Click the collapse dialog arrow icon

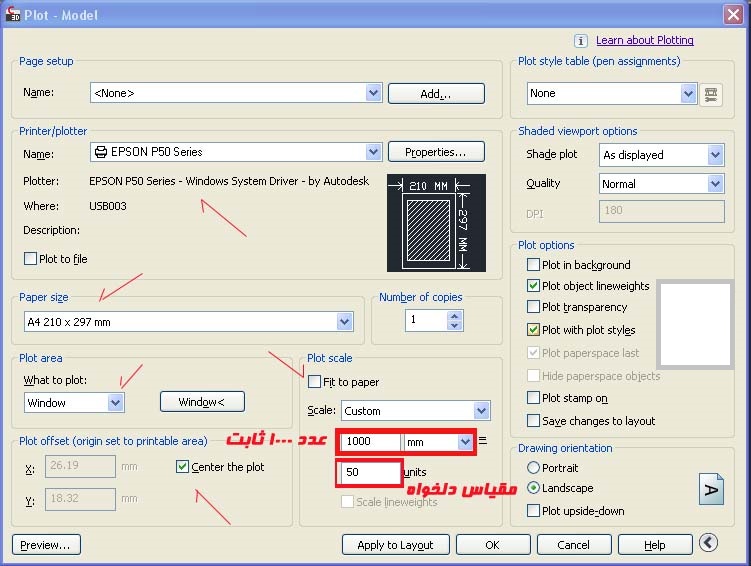pyautogui.click(x=708, y=544)
